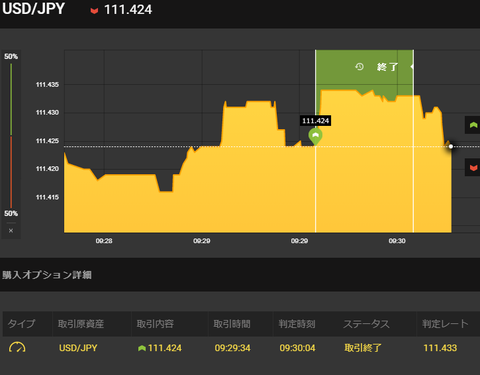Click the 購入オプション詳細 section heading
Image resolution: width=480 pixels, height=375 pixels.
click(47, 275)
